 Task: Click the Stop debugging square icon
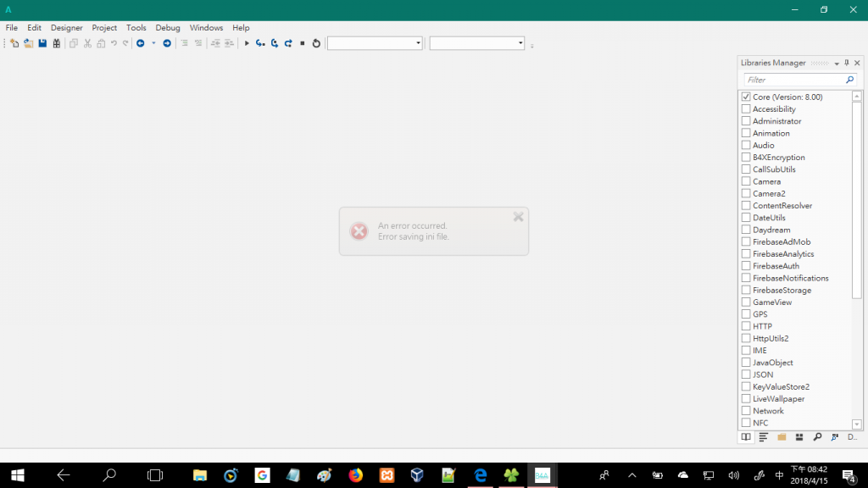click(303, 43)
